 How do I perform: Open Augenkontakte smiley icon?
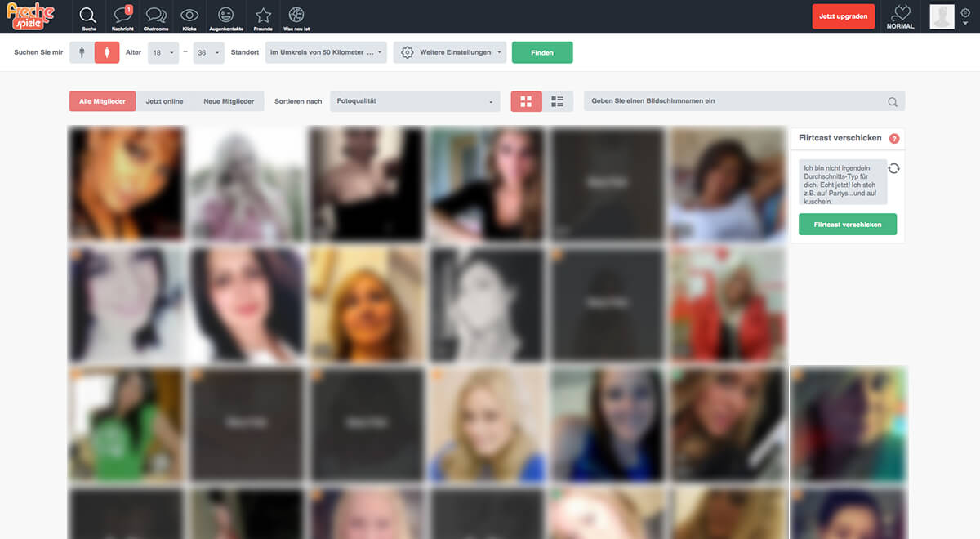tap(226, 17)
